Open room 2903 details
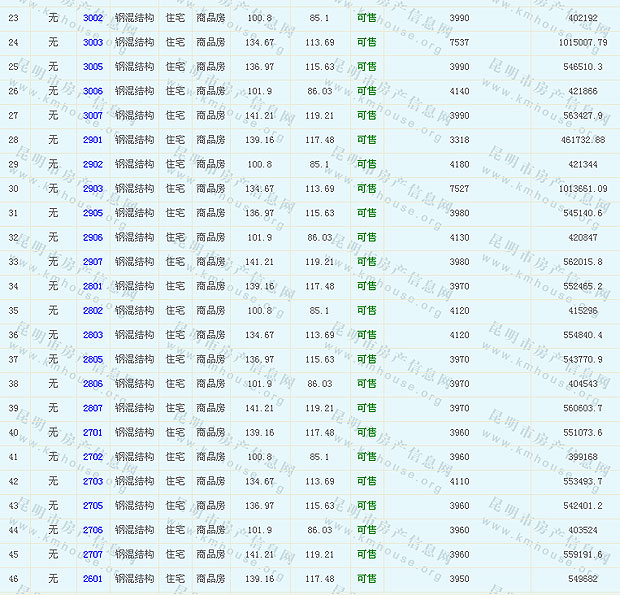Image resolution: width=620 pixels, height=595 pixels. click(x=93, y=188)
